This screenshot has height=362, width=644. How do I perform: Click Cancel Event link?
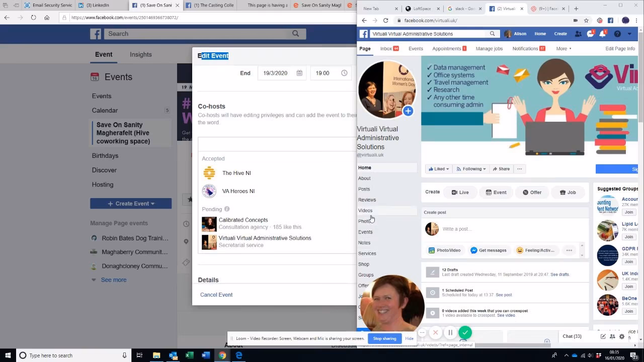click(216, 295)
